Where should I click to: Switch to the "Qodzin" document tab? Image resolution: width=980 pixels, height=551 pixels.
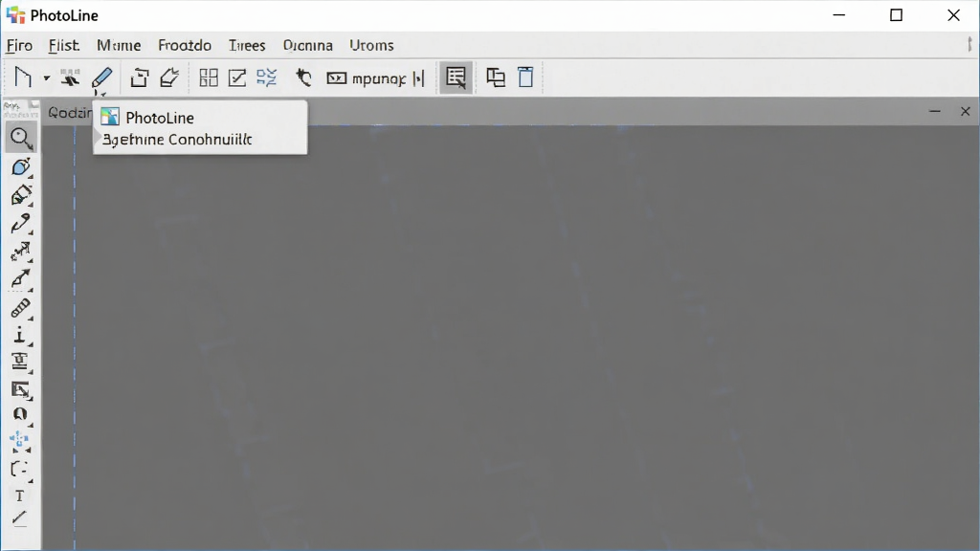pos(69,113)
